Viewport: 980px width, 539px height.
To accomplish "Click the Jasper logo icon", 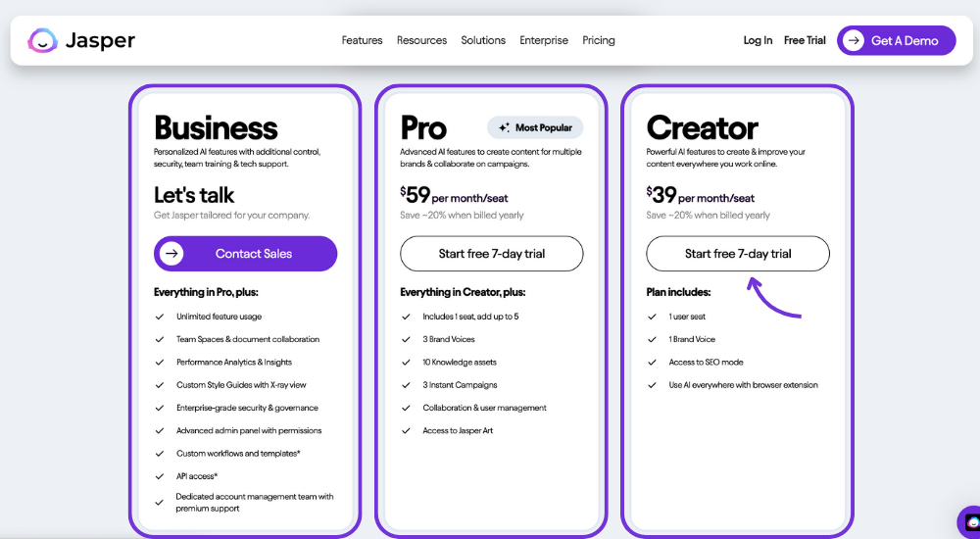I will (x=42, y=40).
